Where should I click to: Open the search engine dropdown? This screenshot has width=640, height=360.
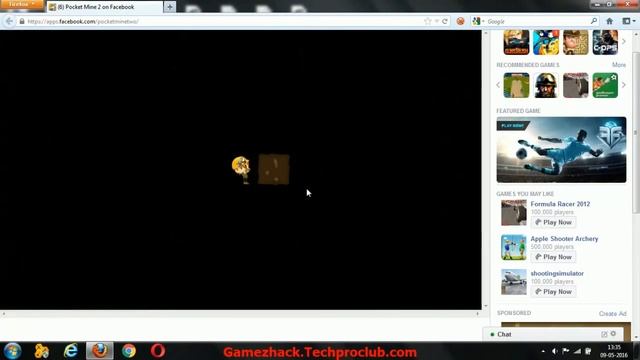pyautogui.click(x=478, y=21)
